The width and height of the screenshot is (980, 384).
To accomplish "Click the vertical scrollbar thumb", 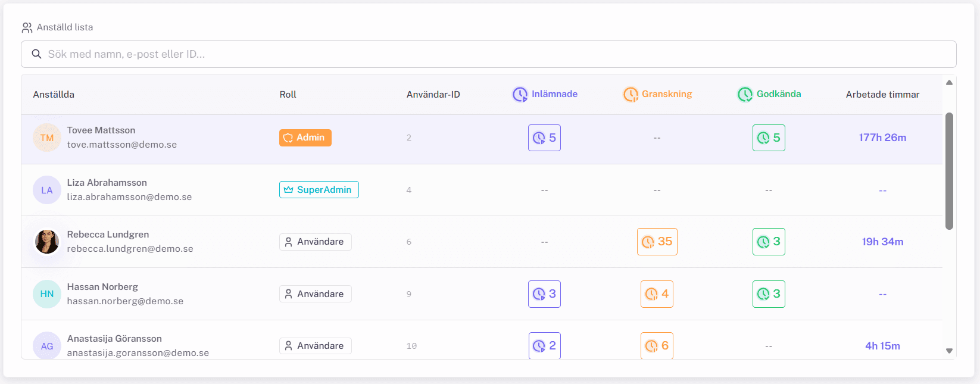I will (x=949, y=170).
